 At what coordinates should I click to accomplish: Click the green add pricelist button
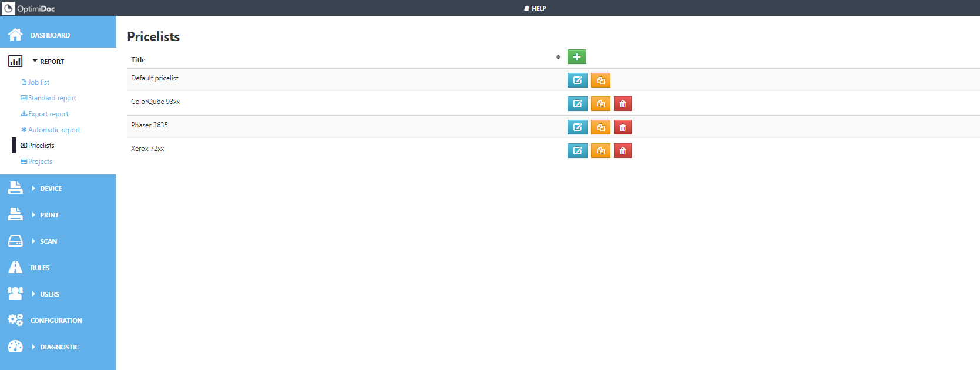pos(576,57)
